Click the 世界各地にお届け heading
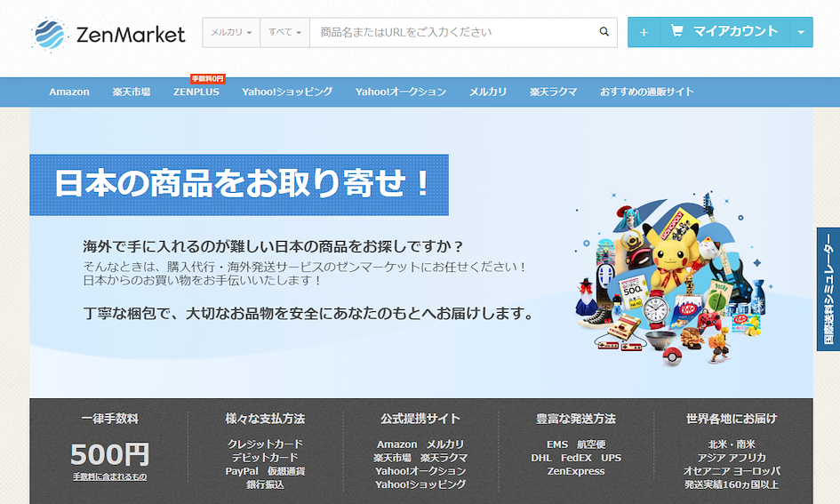The image size is (840, 504). coord(732,419)
